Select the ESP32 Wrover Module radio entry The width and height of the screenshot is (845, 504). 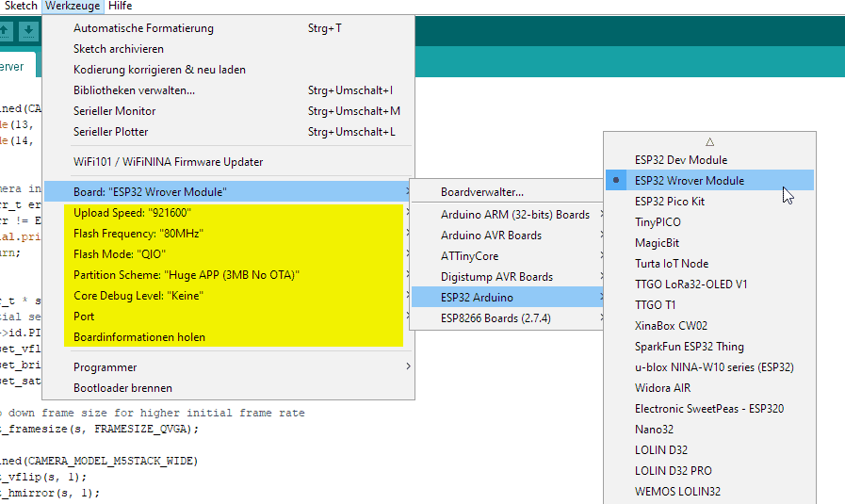tap(689, 181)
